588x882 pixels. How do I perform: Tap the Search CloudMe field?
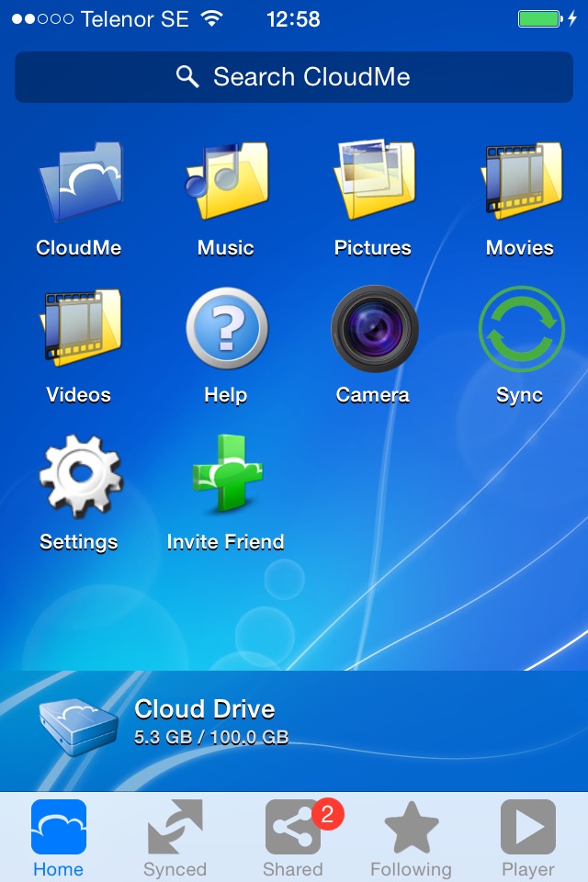tap(294, 77)
